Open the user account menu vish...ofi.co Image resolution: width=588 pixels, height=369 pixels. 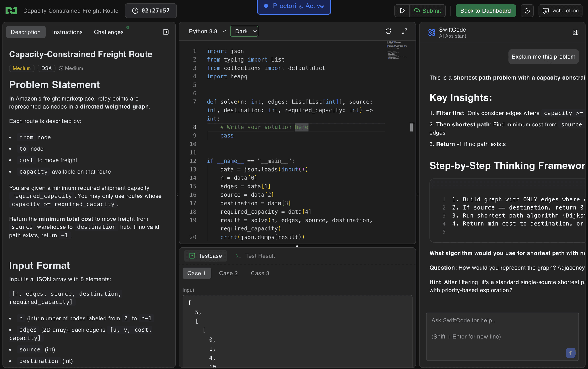coord(560,11)
